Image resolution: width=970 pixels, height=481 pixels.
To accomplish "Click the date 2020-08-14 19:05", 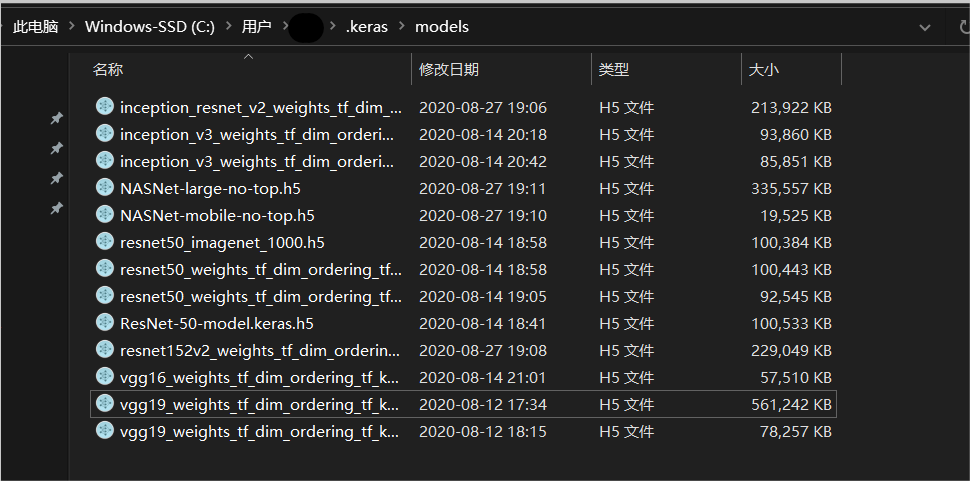I will (483, 296).
